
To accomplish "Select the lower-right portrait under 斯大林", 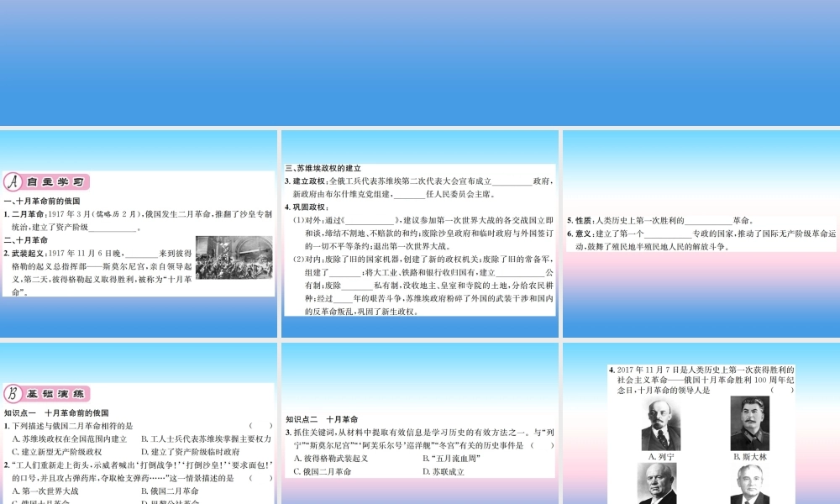I will (x=749, y=484).
